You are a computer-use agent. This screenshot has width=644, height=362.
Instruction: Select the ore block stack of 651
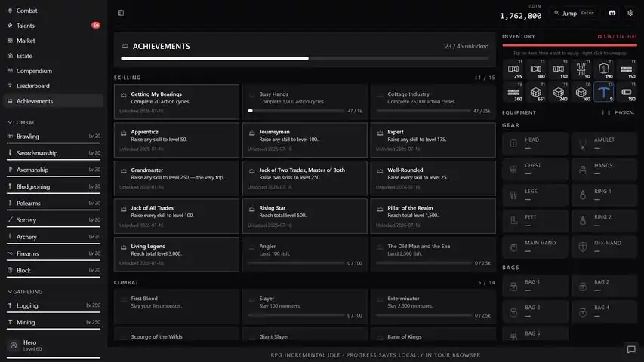[535, 92]
